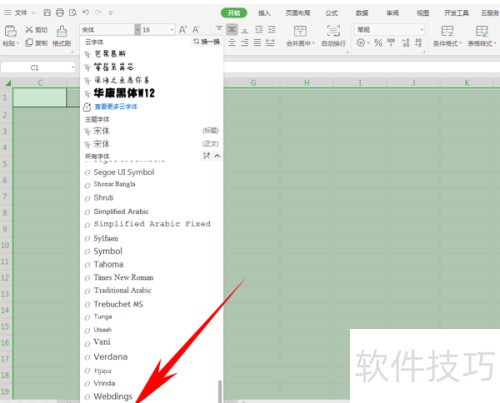Image resolution: width=500 pixels, height=403 pixels.
Task: Open the 查看更多云字体 link
Action: pyautogui.click(x=116, y=107)
